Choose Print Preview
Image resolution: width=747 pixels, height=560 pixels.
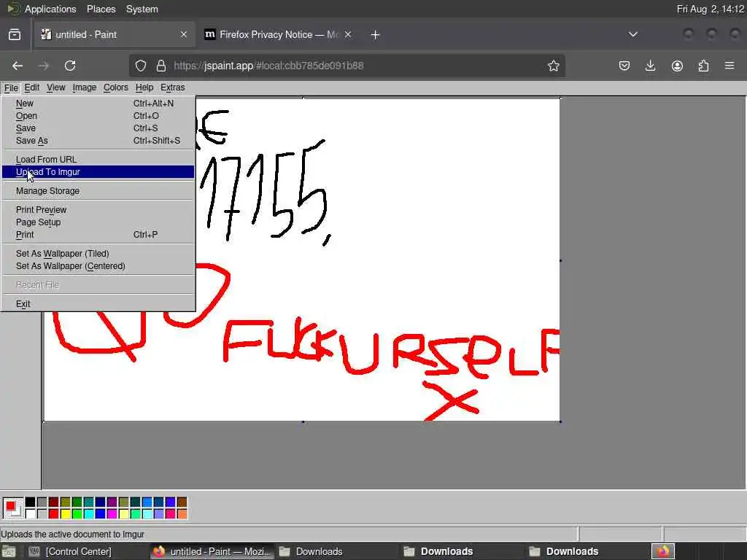click(x=98, y=210)
